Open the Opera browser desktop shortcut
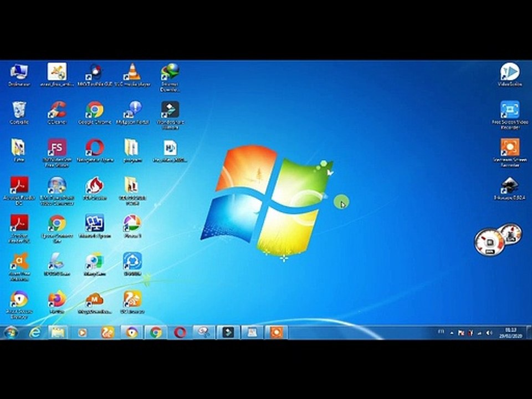This screenshot has width=532, height=399. 95,151
